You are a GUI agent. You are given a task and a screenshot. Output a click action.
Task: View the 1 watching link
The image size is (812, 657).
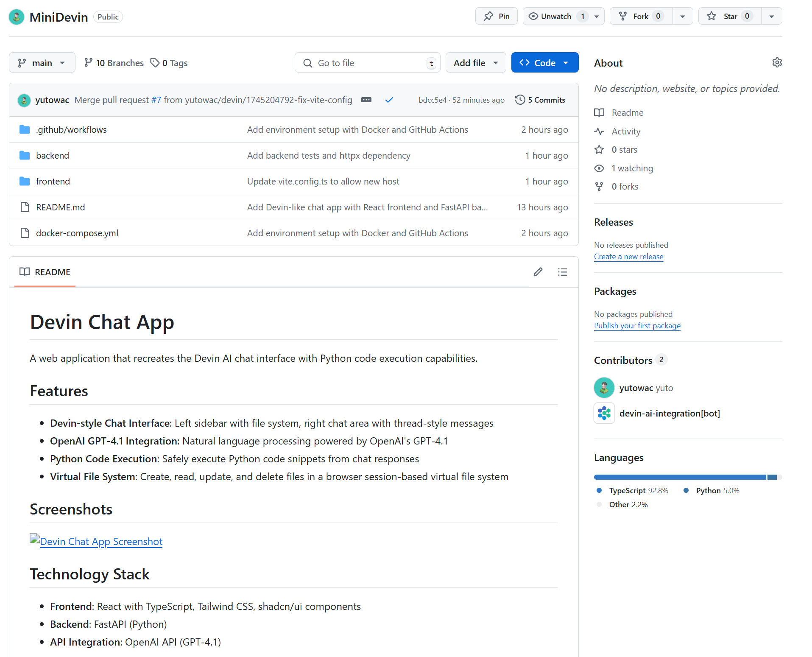point(632,168)
